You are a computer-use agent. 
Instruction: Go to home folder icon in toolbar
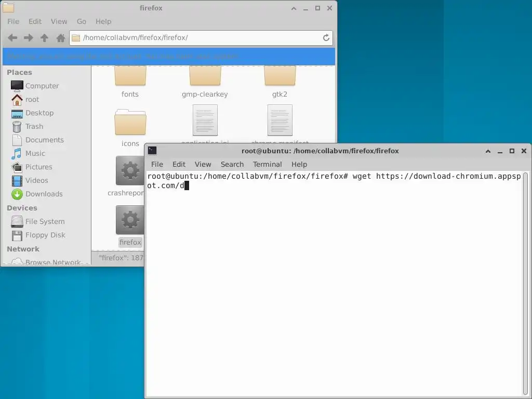click(61, 37)
